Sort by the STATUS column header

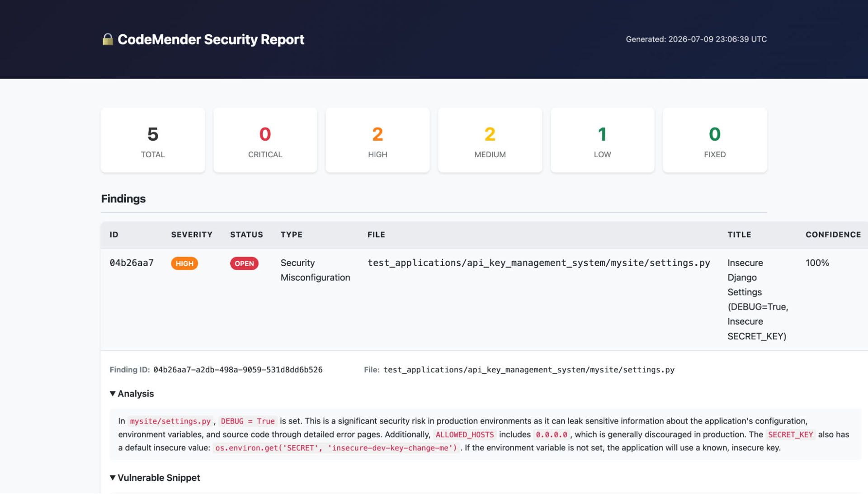(246, 235)
